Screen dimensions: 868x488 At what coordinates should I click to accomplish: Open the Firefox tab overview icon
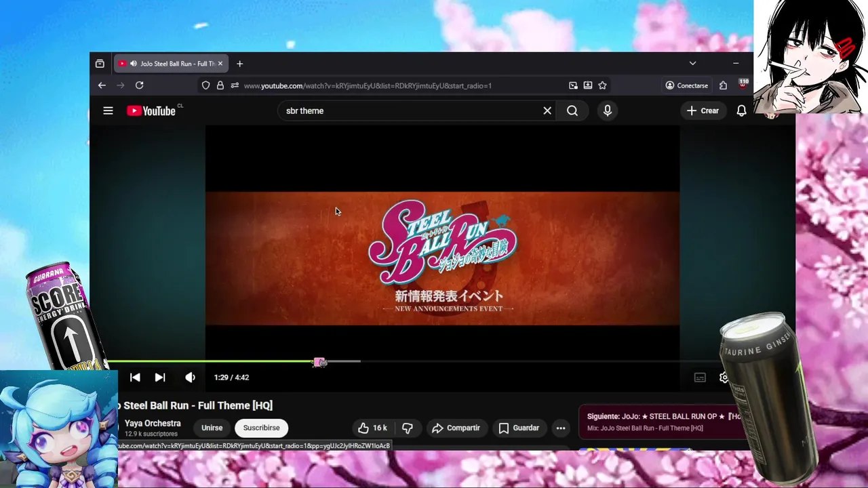tap(100, 64)
